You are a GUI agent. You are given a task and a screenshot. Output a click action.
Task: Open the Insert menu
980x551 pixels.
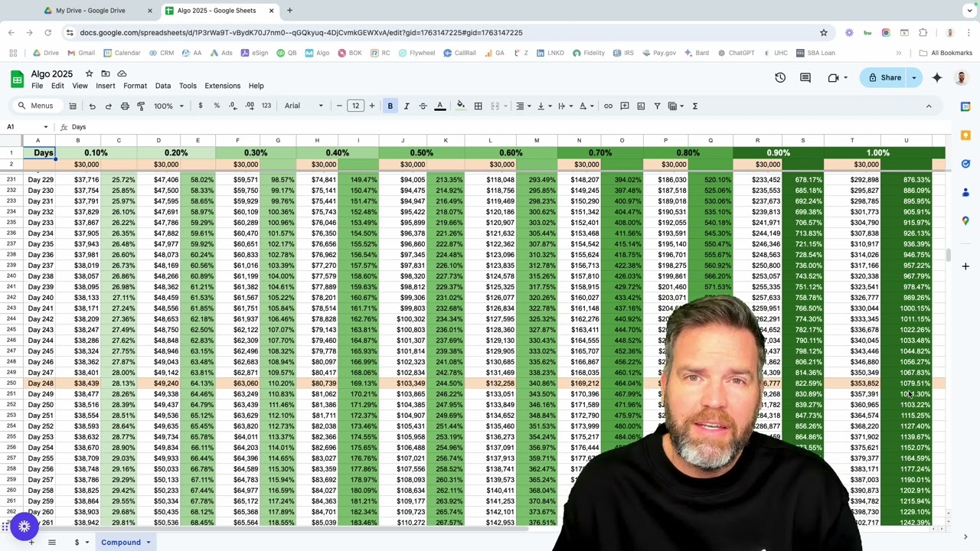coord(106,86)
